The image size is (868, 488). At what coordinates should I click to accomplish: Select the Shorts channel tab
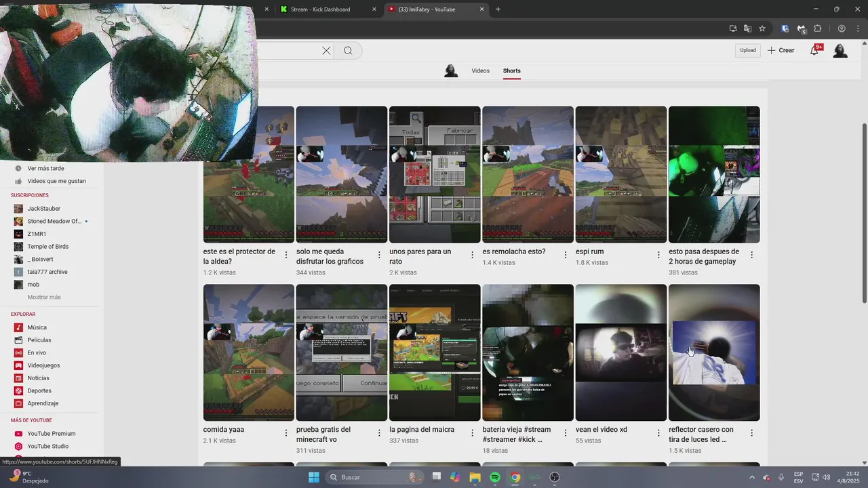click(512, 70)
